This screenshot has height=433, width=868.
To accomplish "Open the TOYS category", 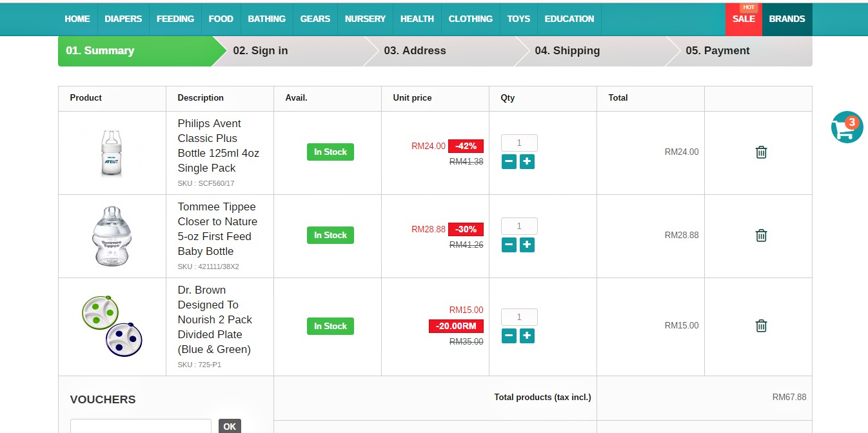I will click(x=518, y=19).
